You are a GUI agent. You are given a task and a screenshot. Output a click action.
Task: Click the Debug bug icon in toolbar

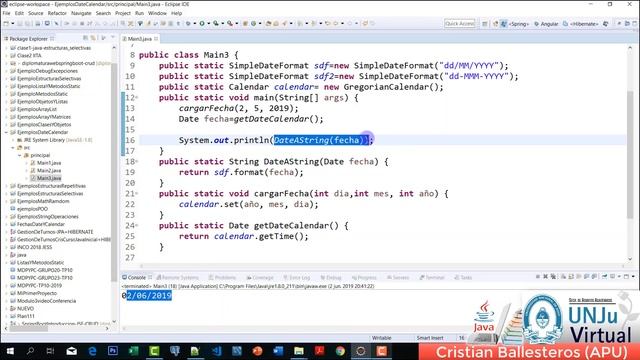click(x=188, y=24)
